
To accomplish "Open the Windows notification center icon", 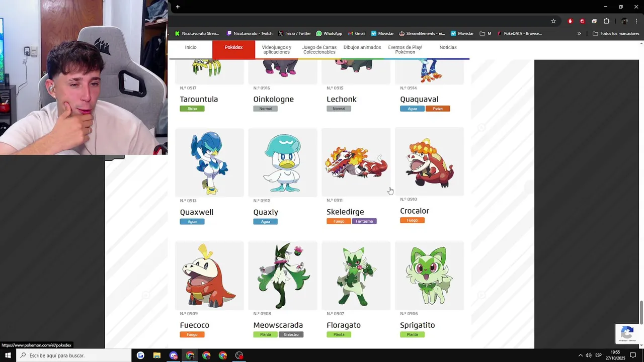I will coord(633,355).
